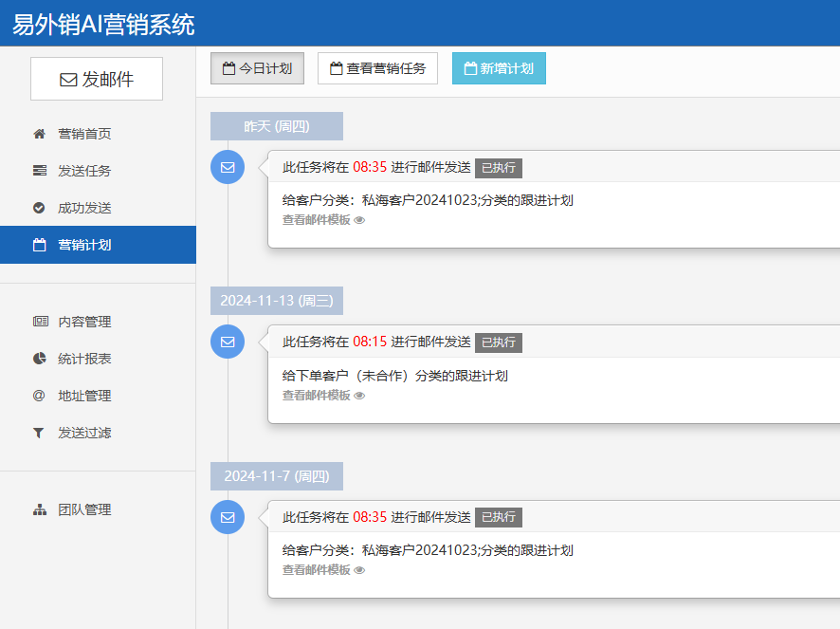Click the 2024-11-13 (周三) date label
This screenshot has height=629, width=840.
tap(277, 301)
